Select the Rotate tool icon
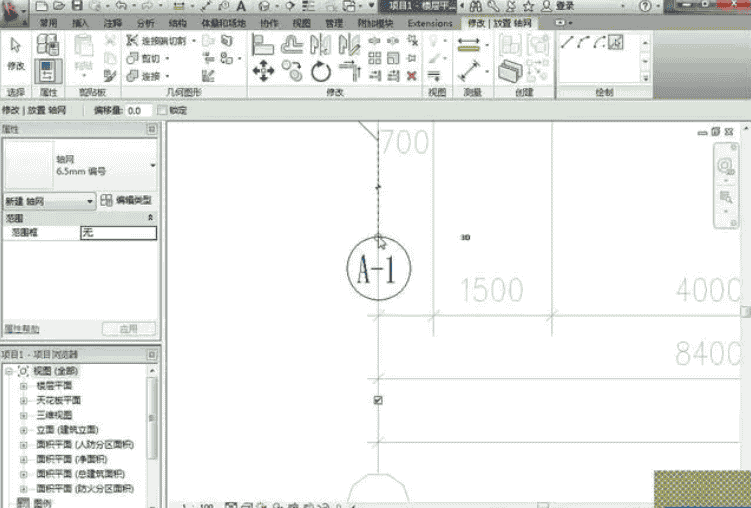Image resolution: width=751 pixels, height=508 pixels. pos(321,70)
